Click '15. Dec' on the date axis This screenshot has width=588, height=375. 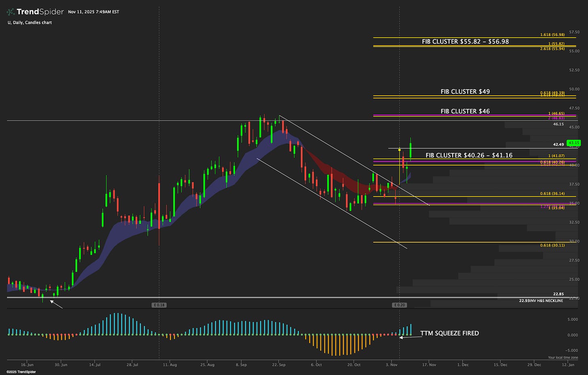tap(500, 365)
